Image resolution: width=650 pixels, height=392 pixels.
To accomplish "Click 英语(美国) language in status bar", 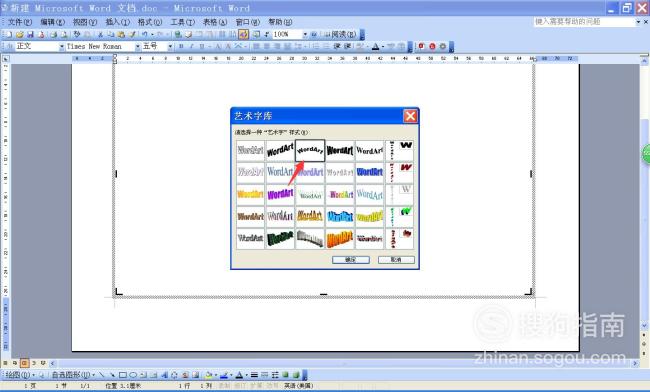I will click(298, 386).
